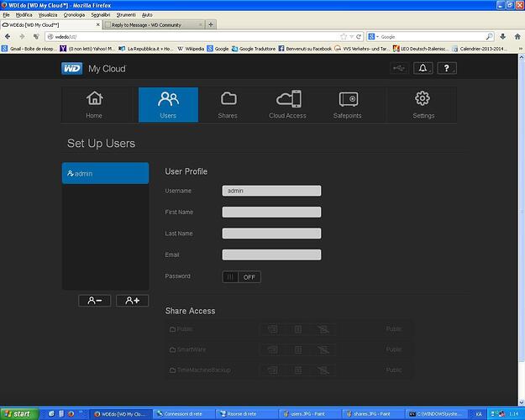525x420 pixels.
Task: Set read-only access icon on SmartWare share
Action: click(x=298, y=349)
